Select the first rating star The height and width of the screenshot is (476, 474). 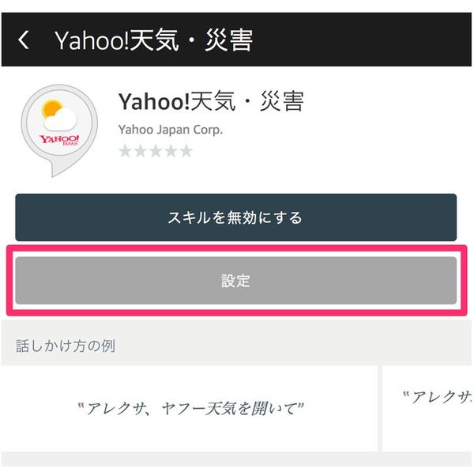pyautogui.click(x=126, y=151)
